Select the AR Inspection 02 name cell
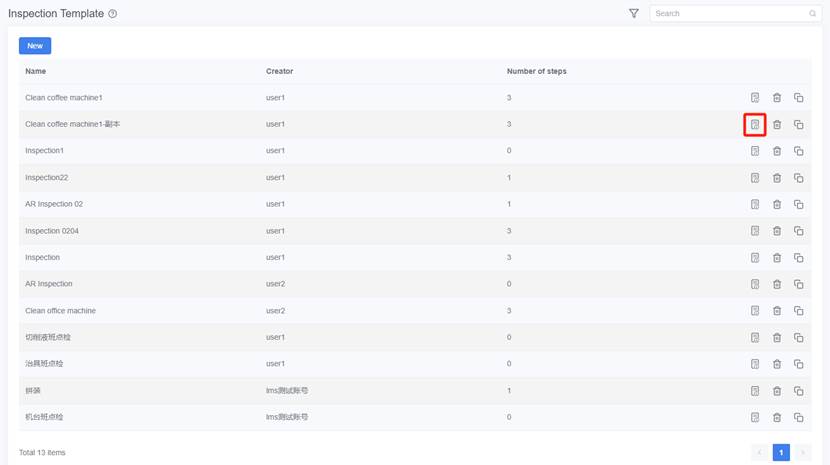830x465 pixels. click(x=54, y=204)
